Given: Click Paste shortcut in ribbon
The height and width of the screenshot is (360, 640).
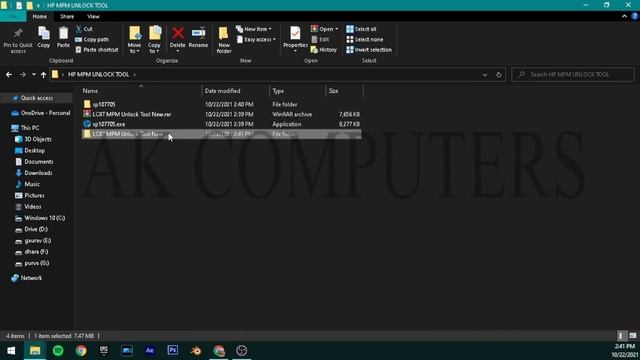Looking at the screenshot, I should pos(97,49).
